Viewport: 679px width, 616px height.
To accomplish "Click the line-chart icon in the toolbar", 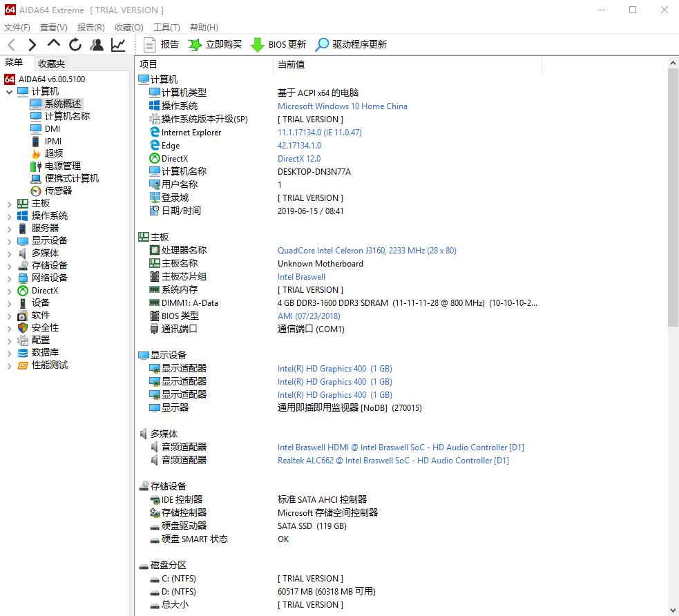I will [118, 44].
